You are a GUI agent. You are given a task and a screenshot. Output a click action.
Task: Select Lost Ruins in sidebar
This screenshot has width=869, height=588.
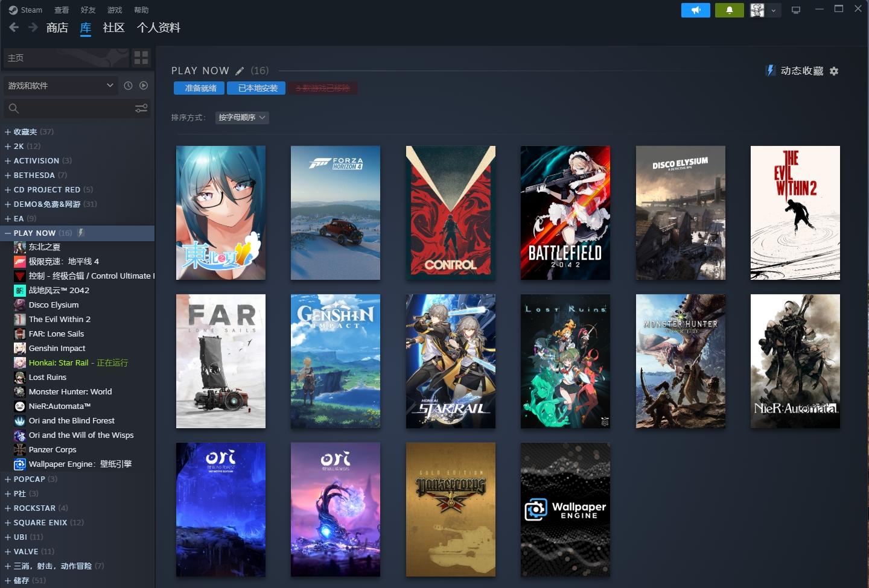click(48, 377)
